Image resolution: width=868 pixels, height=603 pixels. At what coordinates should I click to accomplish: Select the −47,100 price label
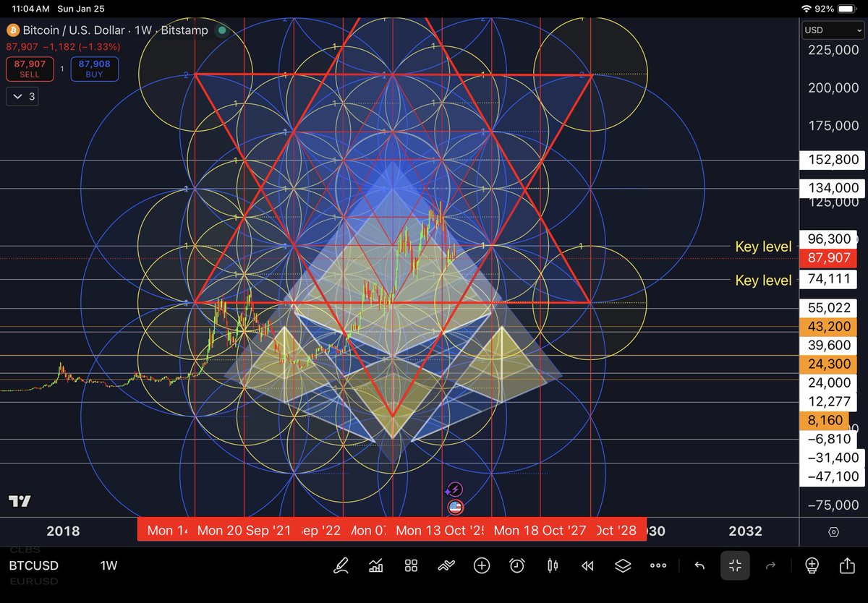(832, 476)
